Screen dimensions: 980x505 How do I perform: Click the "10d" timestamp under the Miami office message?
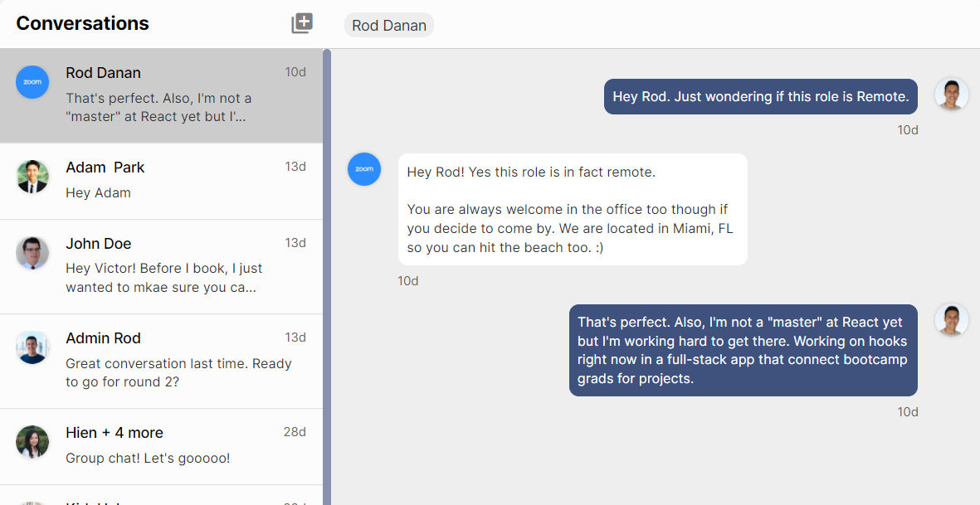[x=408, y=281]
